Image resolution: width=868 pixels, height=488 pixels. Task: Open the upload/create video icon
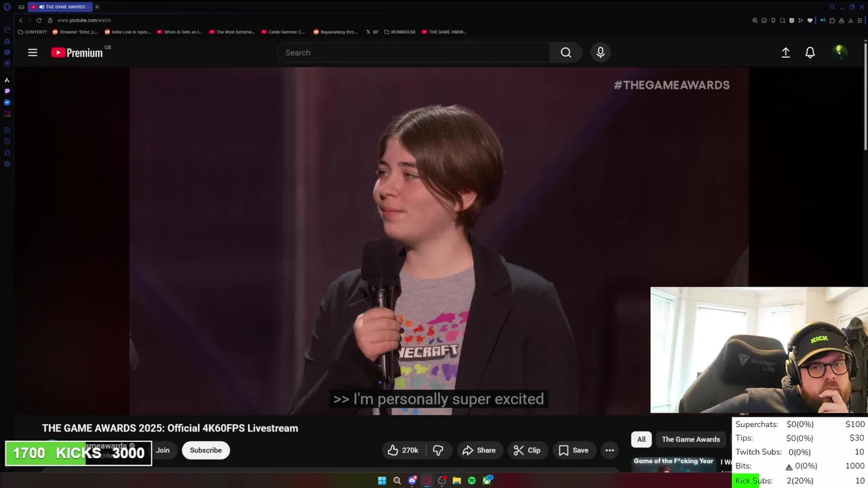pyautogui.click(x=785, y=52)
